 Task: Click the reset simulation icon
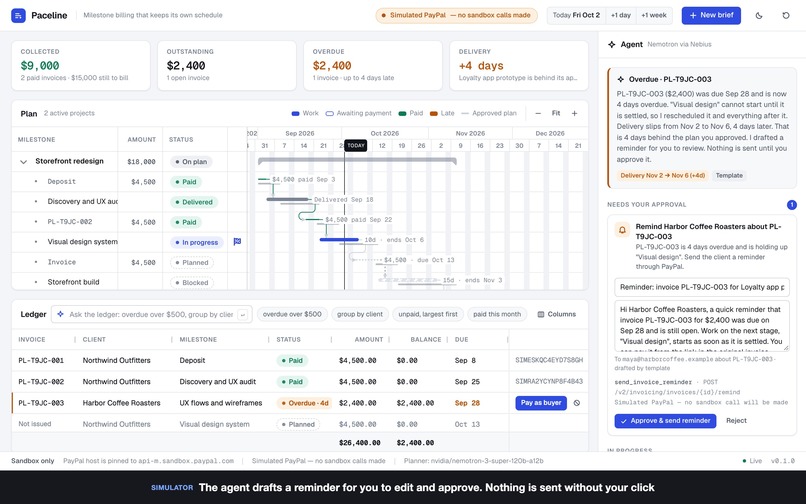[786, 15]
